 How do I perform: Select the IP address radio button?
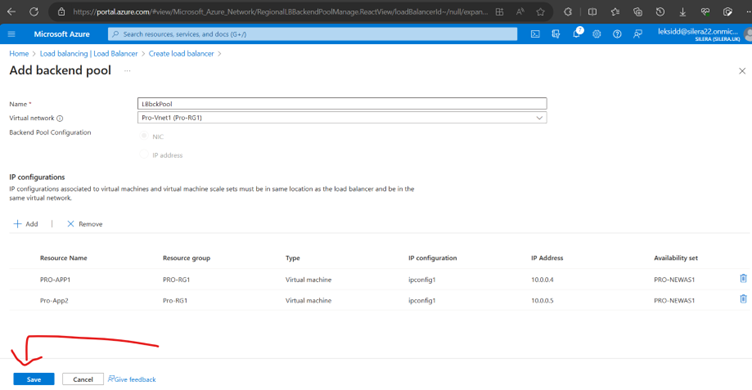click(x=144, y=154)
